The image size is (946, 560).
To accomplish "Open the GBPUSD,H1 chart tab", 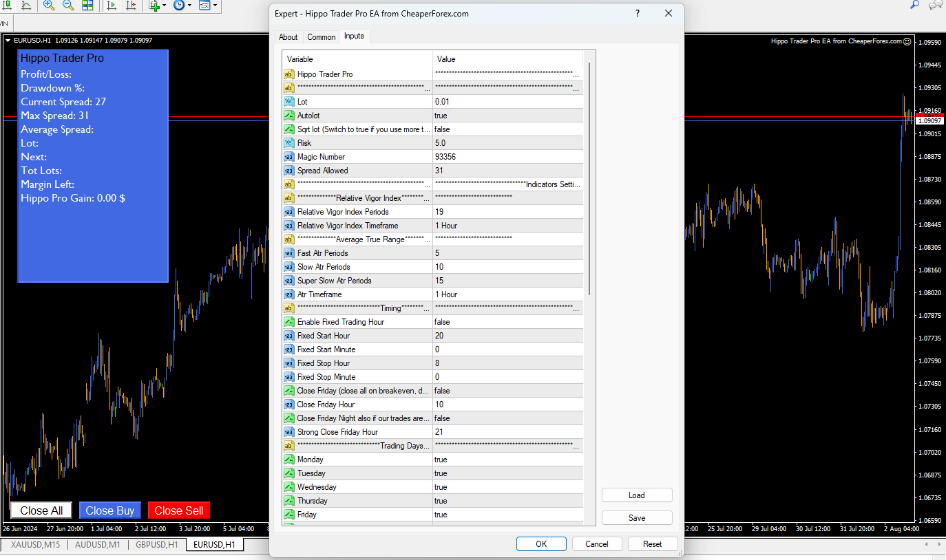I will pos(157,545).
